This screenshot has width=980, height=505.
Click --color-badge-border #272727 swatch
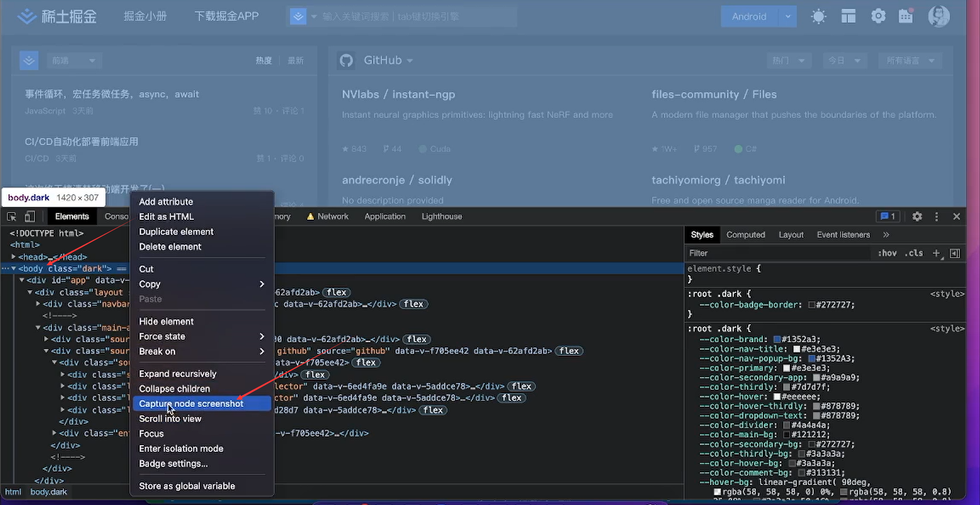tap(812, 305)
